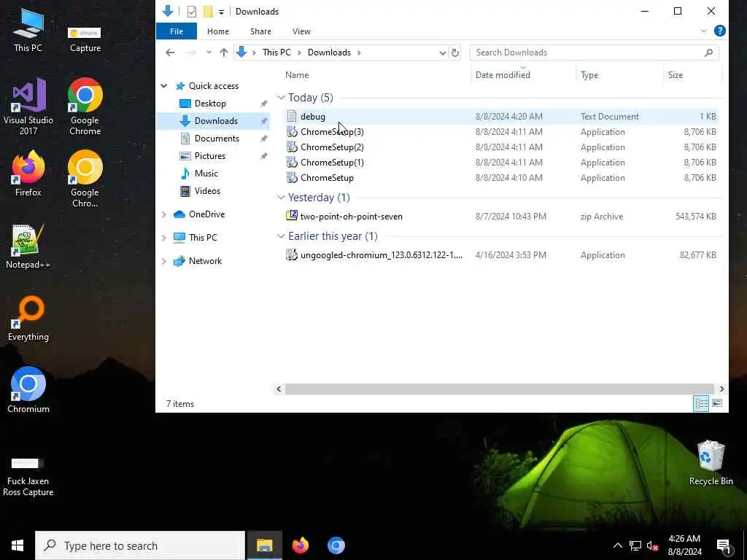
Task: Open address bar history dropdown
Action: point(442,52)
